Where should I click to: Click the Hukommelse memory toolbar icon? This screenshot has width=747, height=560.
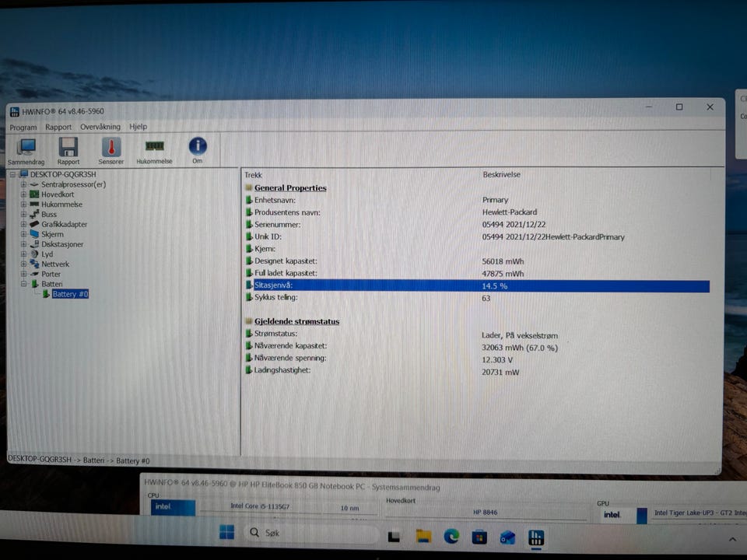pyautogui.click(x=154, y=152)
